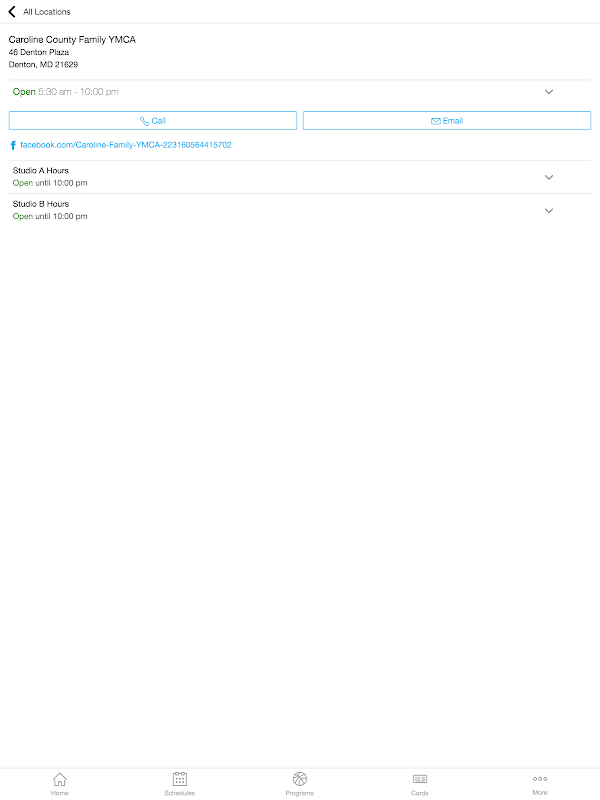
Task: Select the Schedules tab label
Action: [180, 793]
